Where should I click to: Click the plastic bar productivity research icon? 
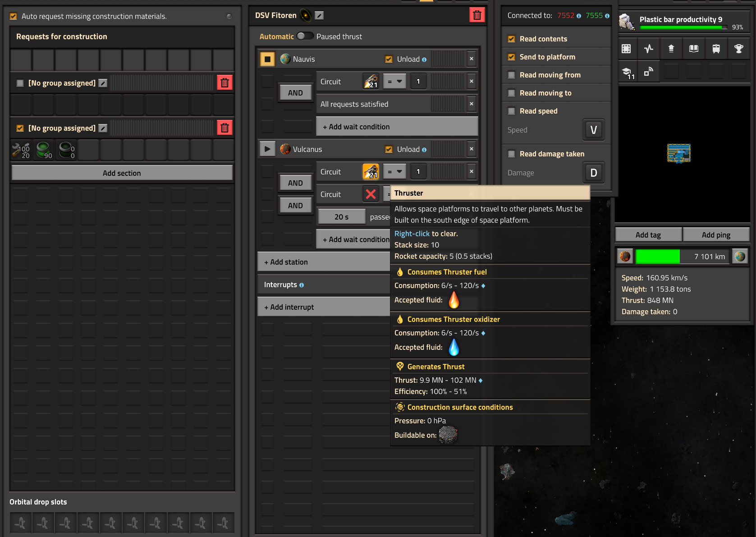627,22
